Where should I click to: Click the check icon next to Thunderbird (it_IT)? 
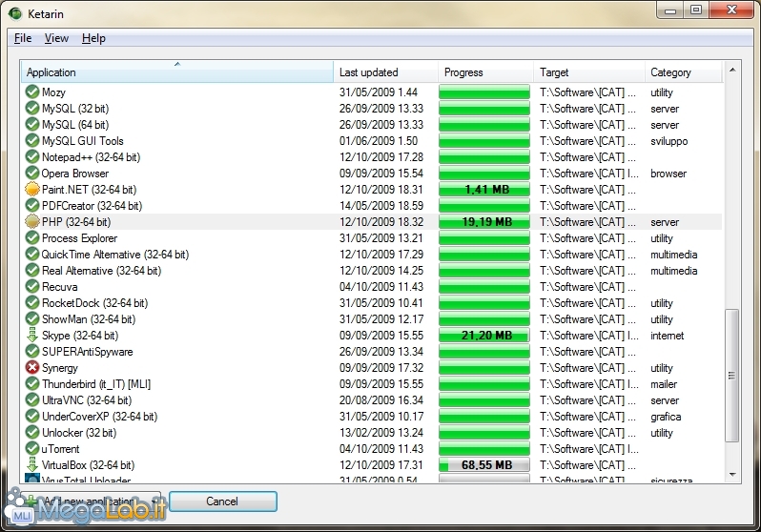[x=32, y=384]
